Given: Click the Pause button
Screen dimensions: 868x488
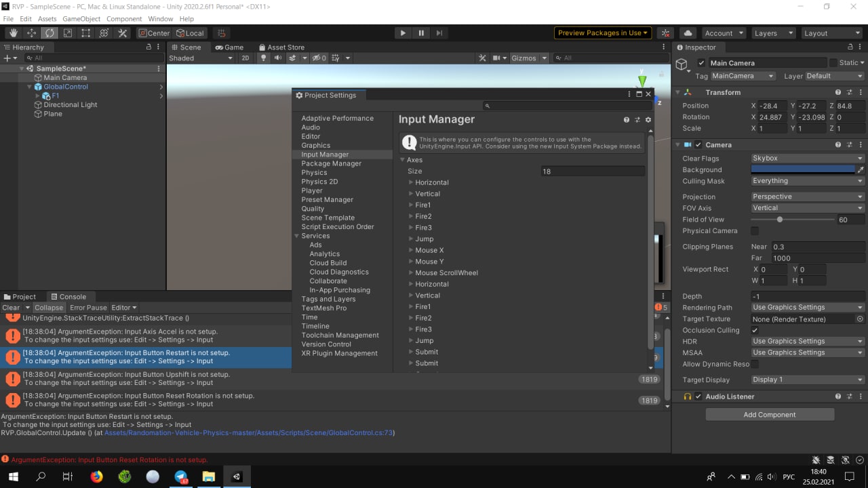Looking at the screenshot, I should click(x=421, y=33).
